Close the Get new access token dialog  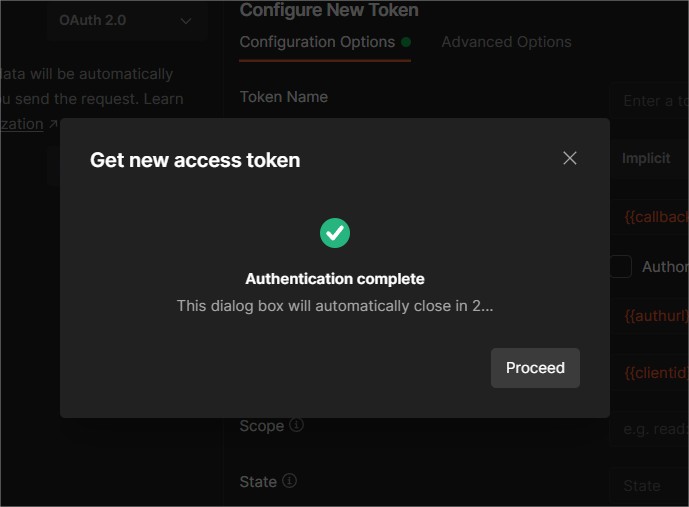(x=570, y=158)
